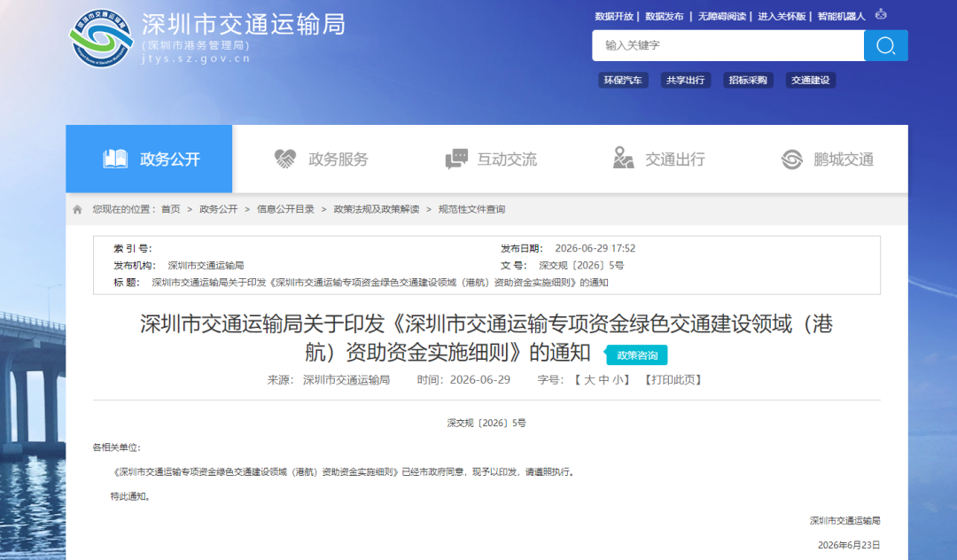Set font size to 大
Screen dimensions: 957x560
tap(589, 380)
